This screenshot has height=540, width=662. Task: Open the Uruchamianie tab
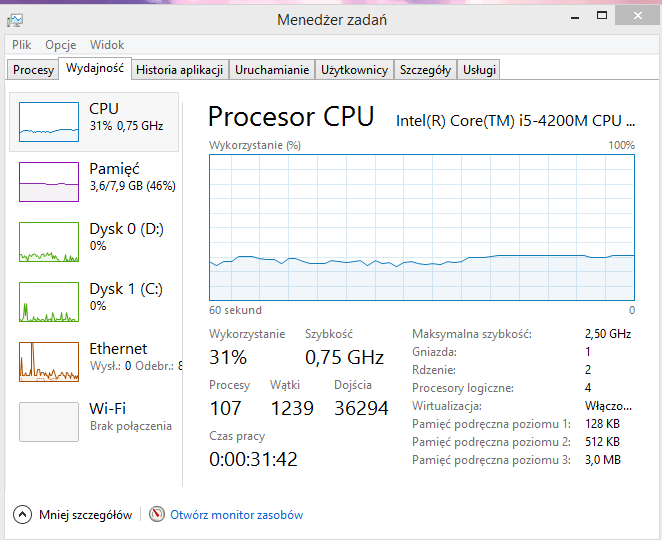coord(272,70)
